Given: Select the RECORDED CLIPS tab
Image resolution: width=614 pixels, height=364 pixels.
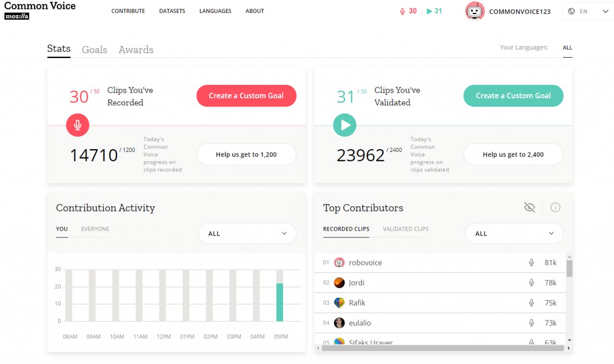Looking at the screenshot, I should point(346,229).
